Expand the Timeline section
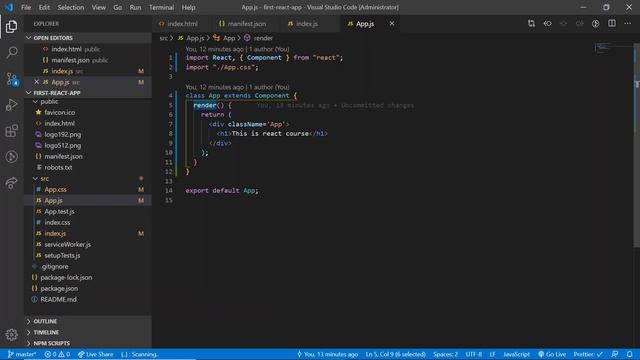 (88, 332)
